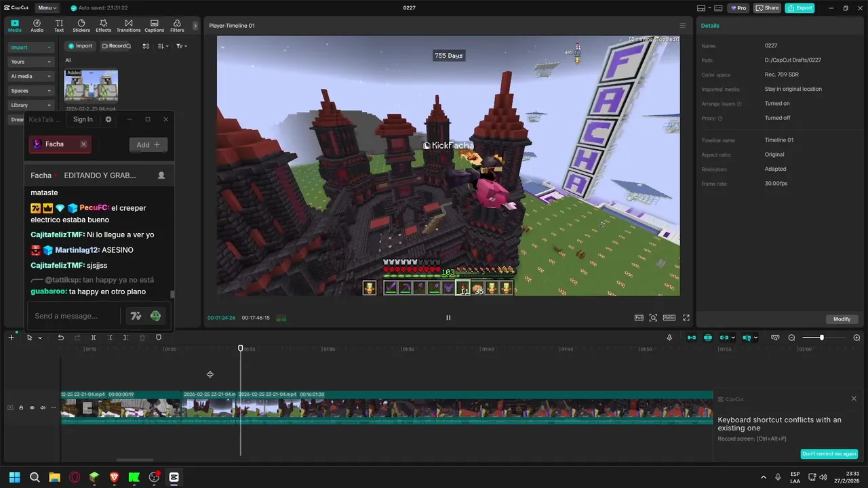Screen dimensions: 868x488
Task: Click the record voiceover microphone icon
Action: click(x=669, y=338)
